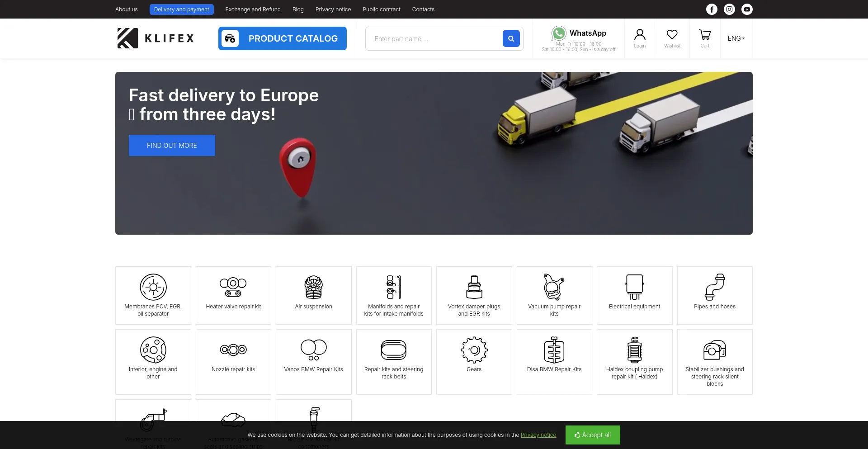Open WhatsApp chat icon

[559, 33]
